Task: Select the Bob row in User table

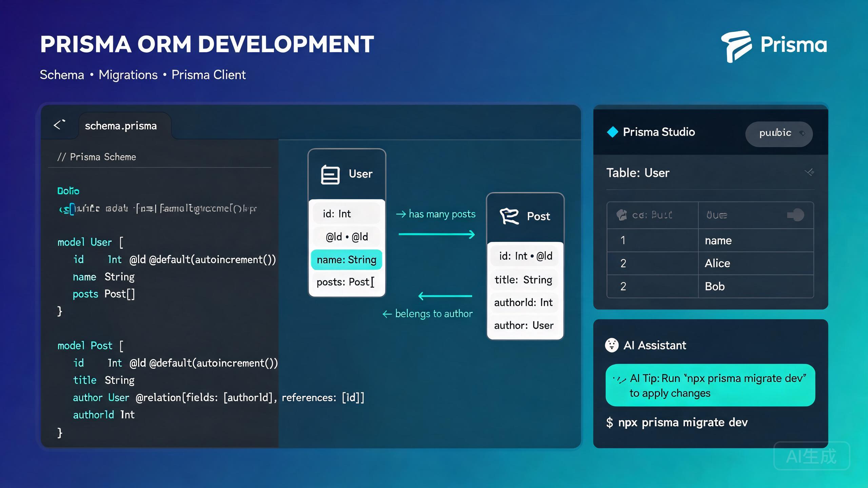Action: (710, 286)
